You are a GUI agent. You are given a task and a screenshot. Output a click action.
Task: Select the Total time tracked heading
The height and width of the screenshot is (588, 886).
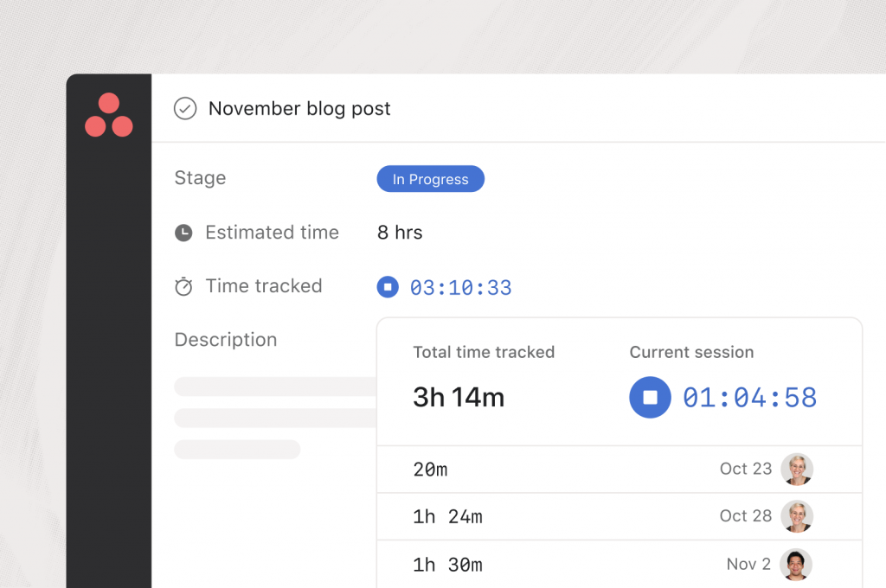click(484, 352)
